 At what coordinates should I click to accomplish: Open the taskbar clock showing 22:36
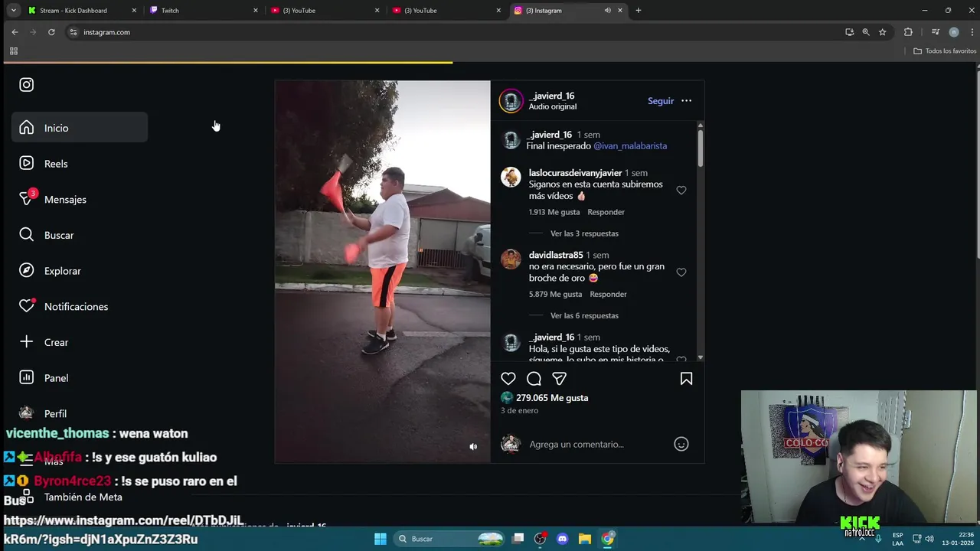tap(959, 539)
